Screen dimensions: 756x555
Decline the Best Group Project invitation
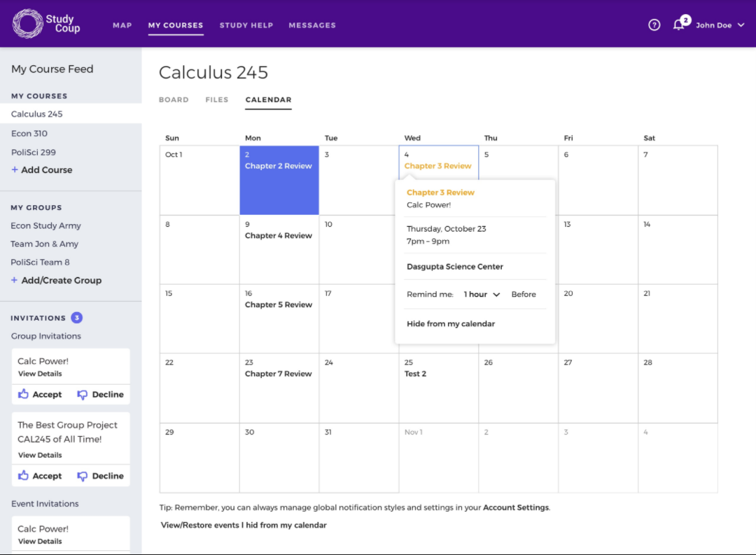(100, 476)
